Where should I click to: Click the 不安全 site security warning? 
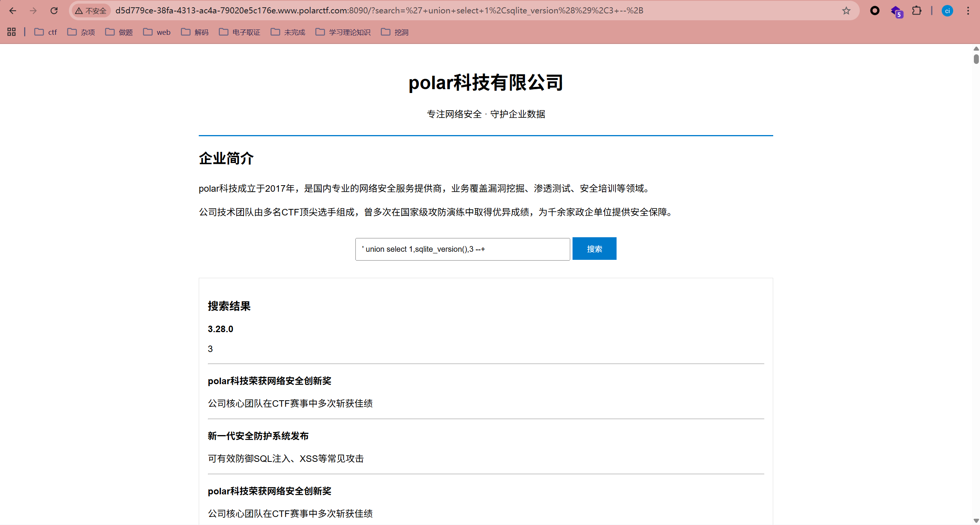pos(91,11)
